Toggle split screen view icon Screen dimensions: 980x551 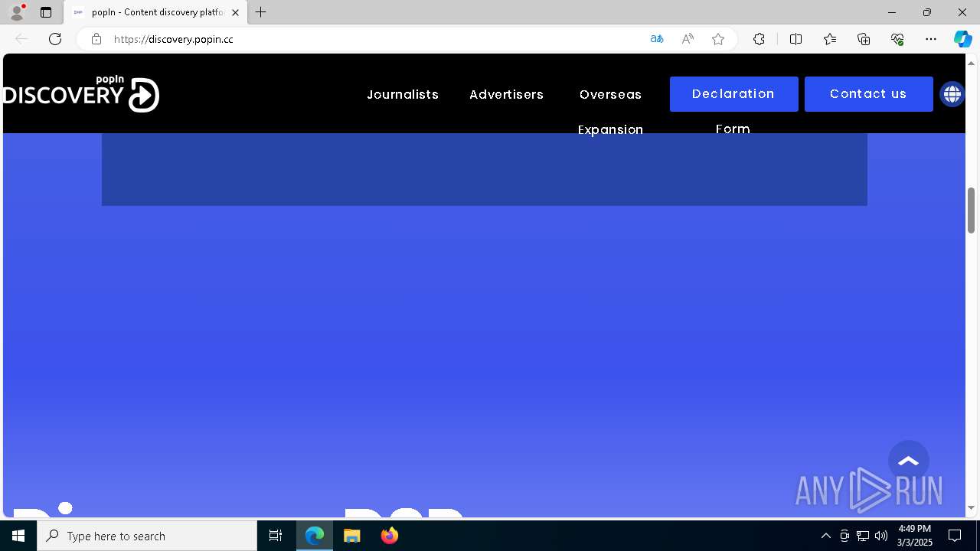795,39
